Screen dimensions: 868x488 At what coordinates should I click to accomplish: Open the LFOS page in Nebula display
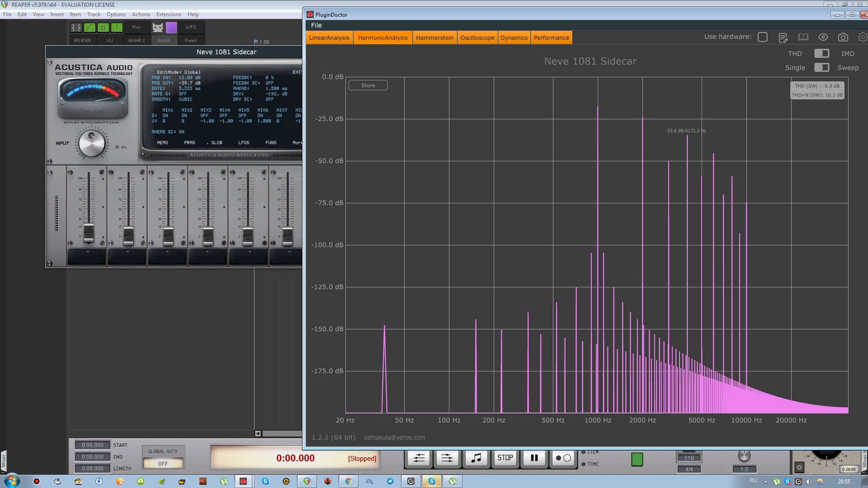click(x=244, y=143)
